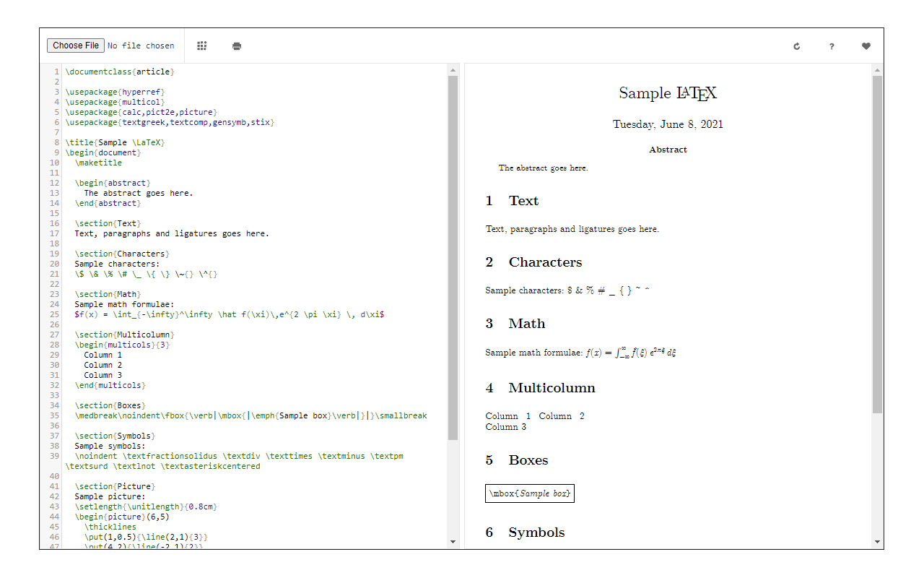This screenshot has width=924, height=578.
Task: Print the compiled document using printer icon
Action: tap(236, 46)
